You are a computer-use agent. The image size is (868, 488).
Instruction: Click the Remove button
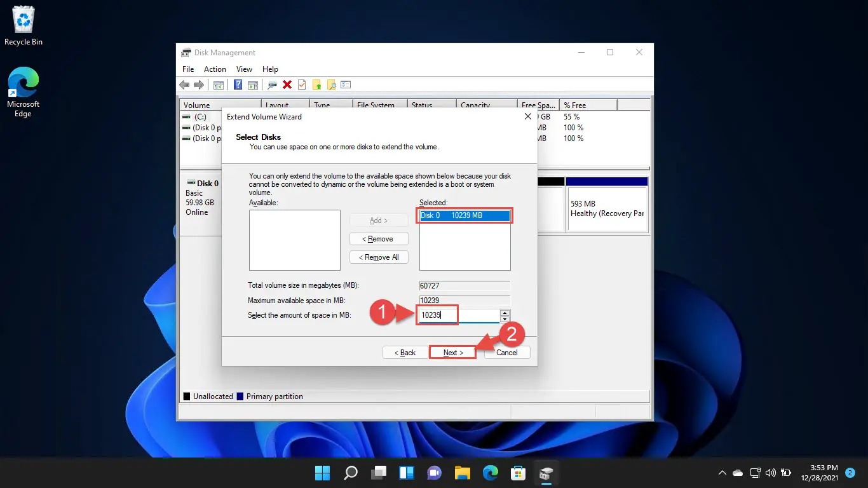[x=379, y=239]
